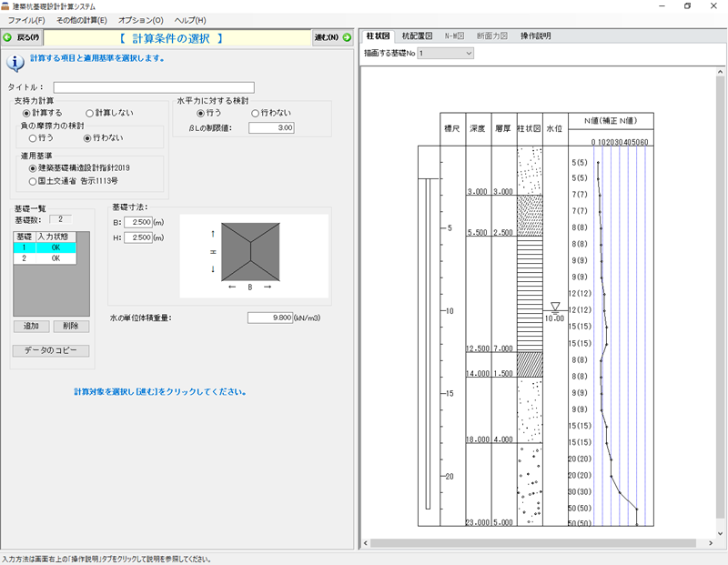The width and height of the screenshot is (728, 565).
Task: Select foundation row 2 in the list
Action: (x=45, y=258)
